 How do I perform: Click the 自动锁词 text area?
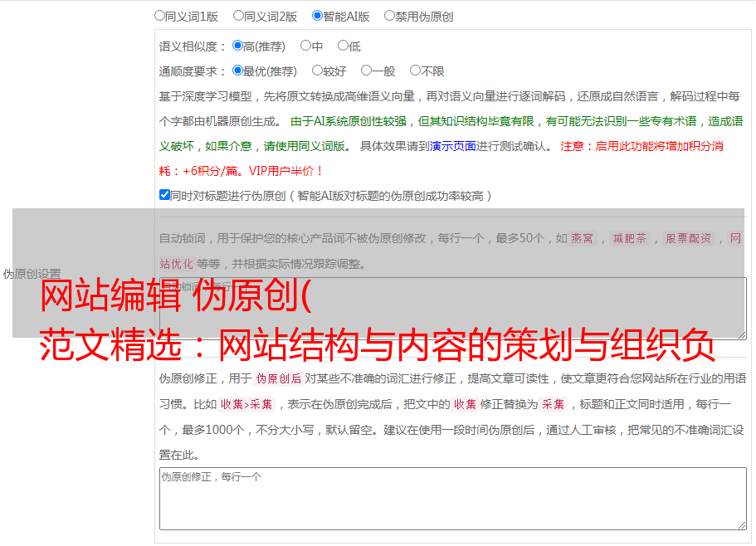(452, 307)
